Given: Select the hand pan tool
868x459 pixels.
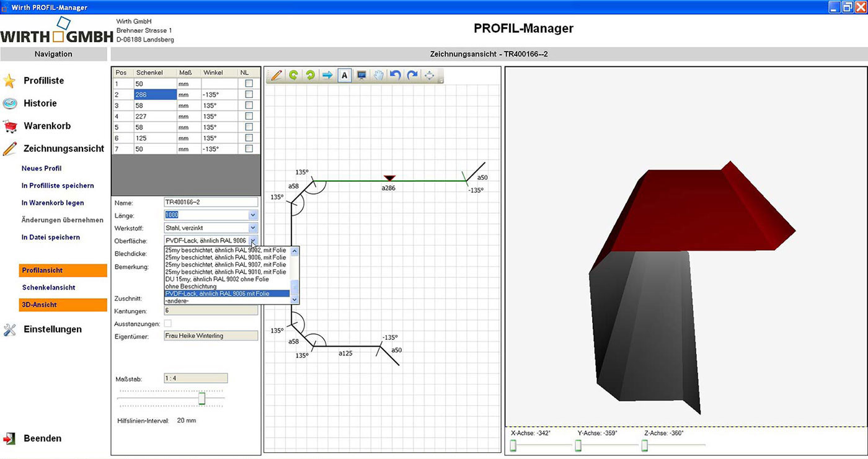Looking at the screenshot, I should point(378,75).
